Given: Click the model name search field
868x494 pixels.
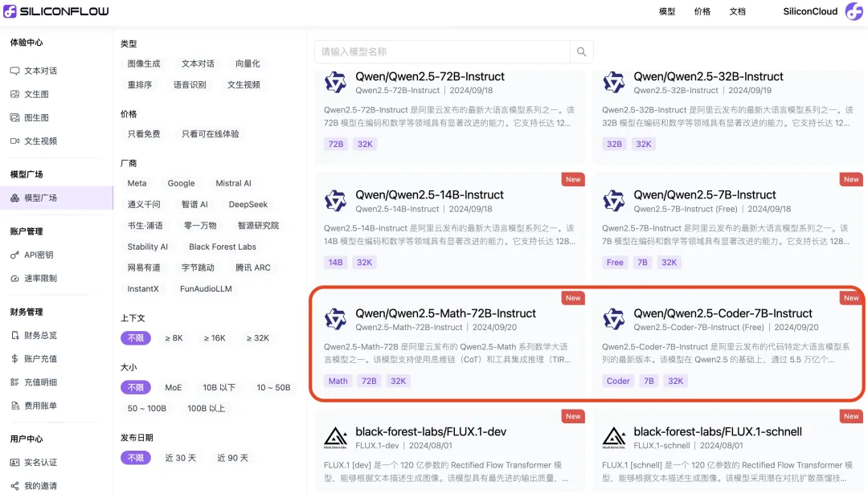Looking at the screenshot, I should pyautogui.click(x=442, y=51).
